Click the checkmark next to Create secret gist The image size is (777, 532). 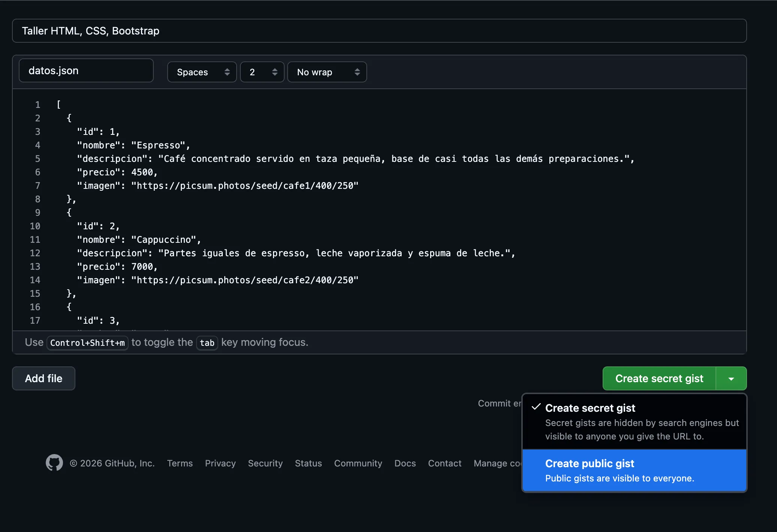536,407
